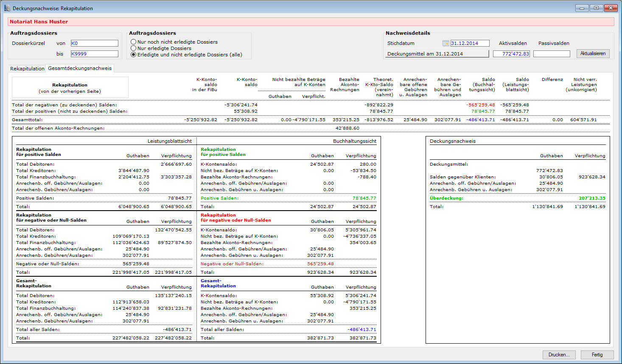Minimize the Deckungsnachweise window

[582, 8]
